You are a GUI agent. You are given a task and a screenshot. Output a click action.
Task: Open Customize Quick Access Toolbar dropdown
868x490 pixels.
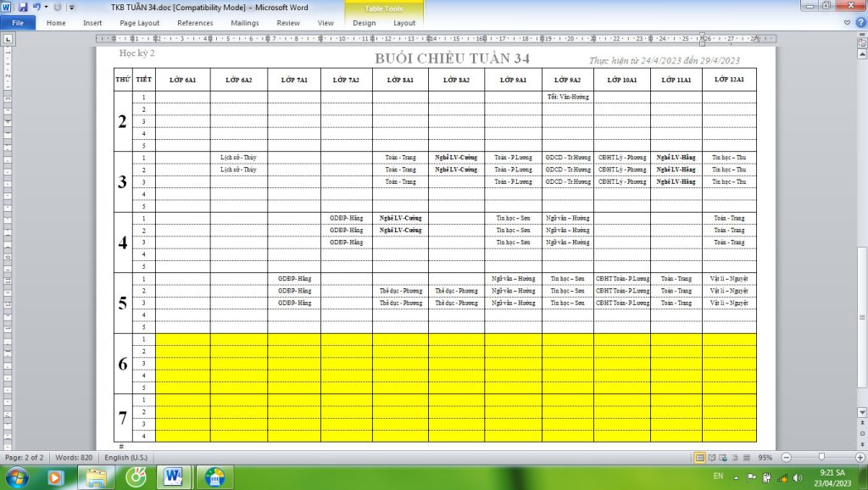72,7
